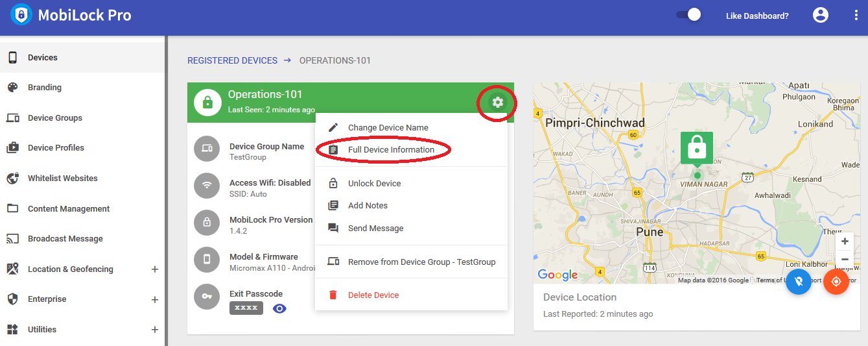Open the three-dot overflow menu in header
868x346 pixels.
click(856, 15)
